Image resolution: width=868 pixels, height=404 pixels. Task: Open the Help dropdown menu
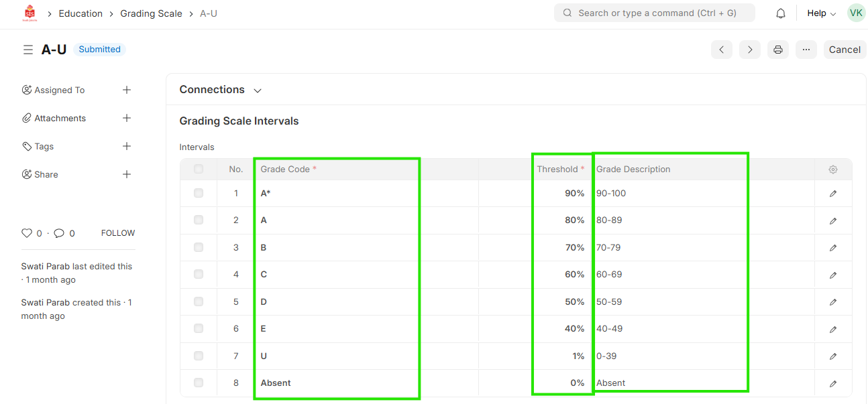821,13
